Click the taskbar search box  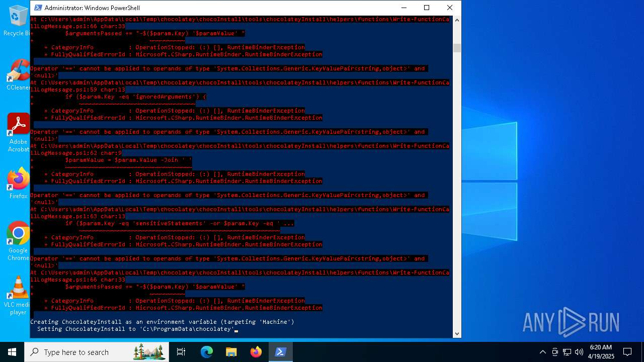pos(96,352)
